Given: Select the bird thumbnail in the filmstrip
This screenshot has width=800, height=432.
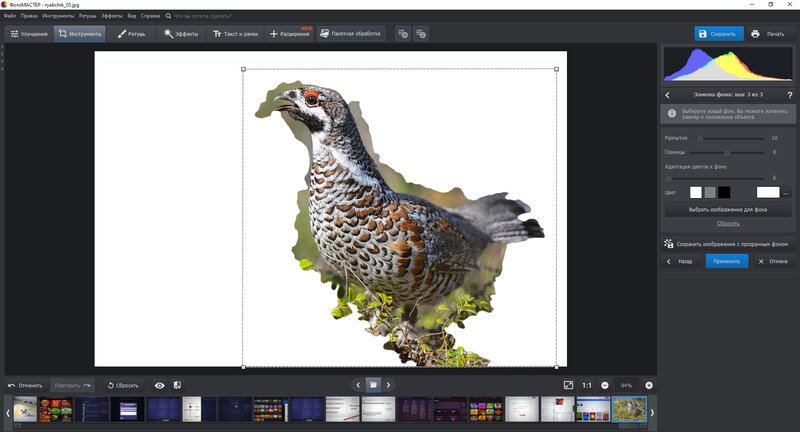Looking at the screenshot, I should tap(629, 410).
